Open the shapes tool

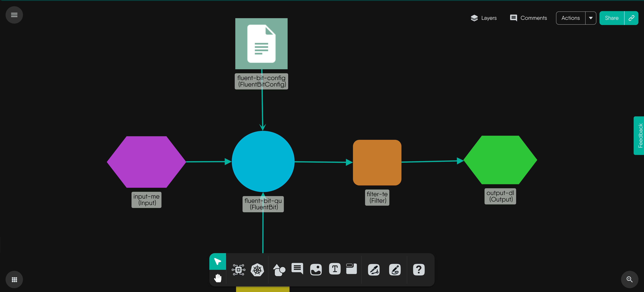click(279, 270)
